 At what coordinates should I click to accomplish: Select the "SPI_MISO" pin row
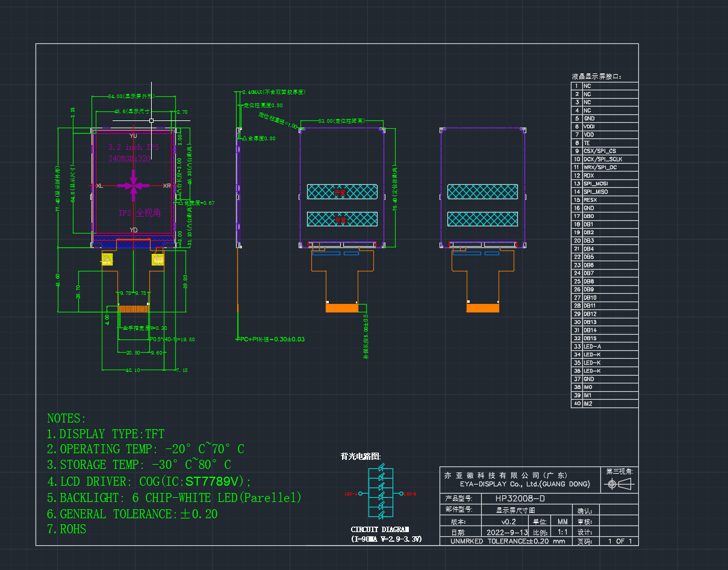(x=605, y=191)
